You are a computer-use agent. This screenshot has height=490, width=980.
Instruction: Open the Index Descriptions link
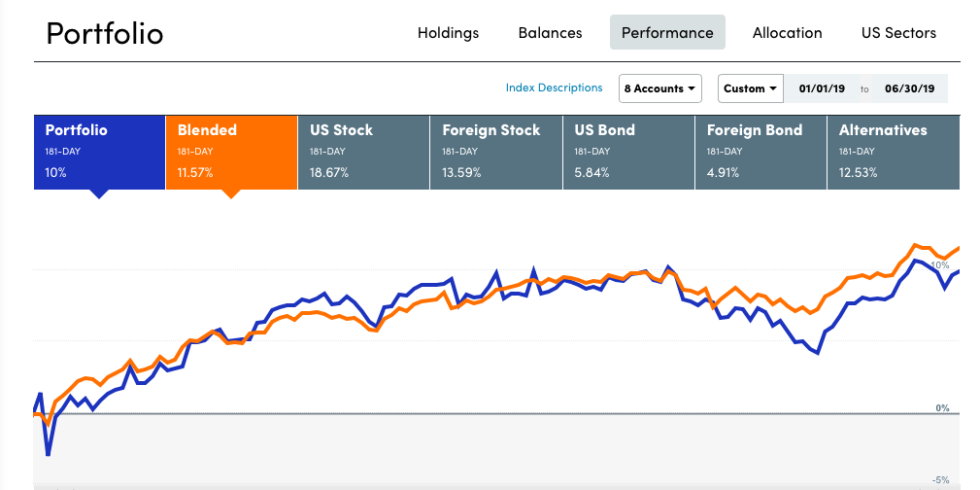(554, 87)
